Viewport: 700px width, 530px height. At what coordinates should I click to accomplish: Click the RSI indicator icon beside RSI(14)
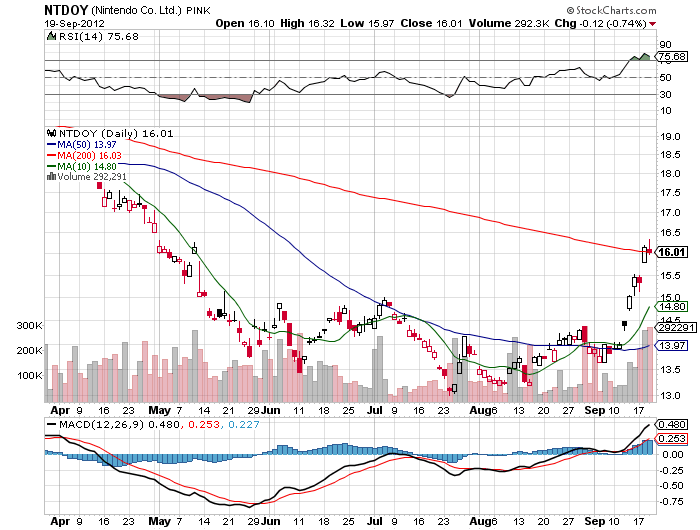point(51,36)
